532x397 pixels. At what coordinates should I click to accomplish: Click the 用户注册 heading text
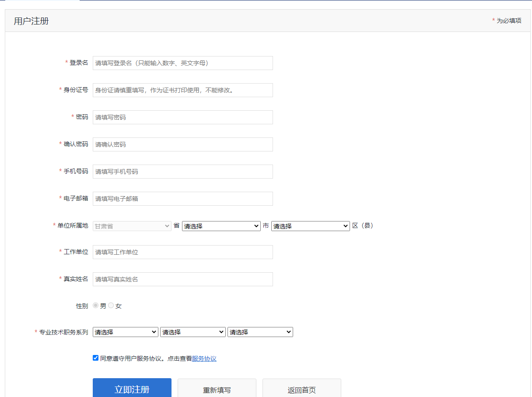pos(31,21)
